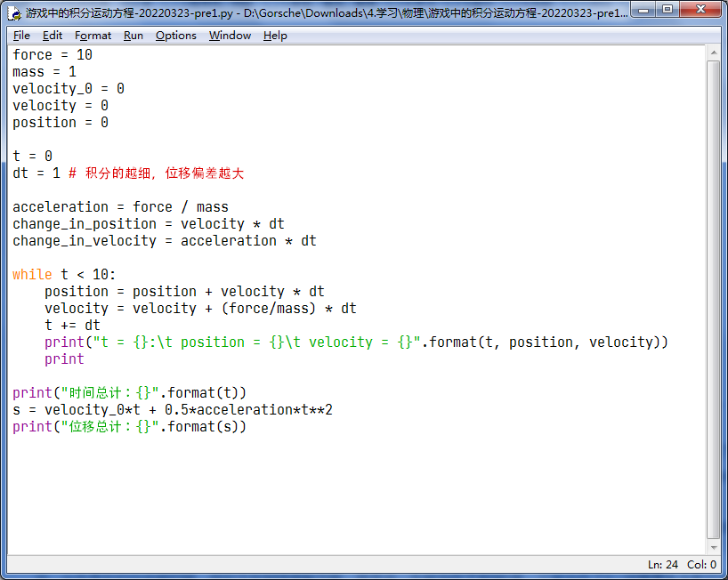Click the line 't = 0'
Viewport: 728px width, 580px height.
[32, 157]
